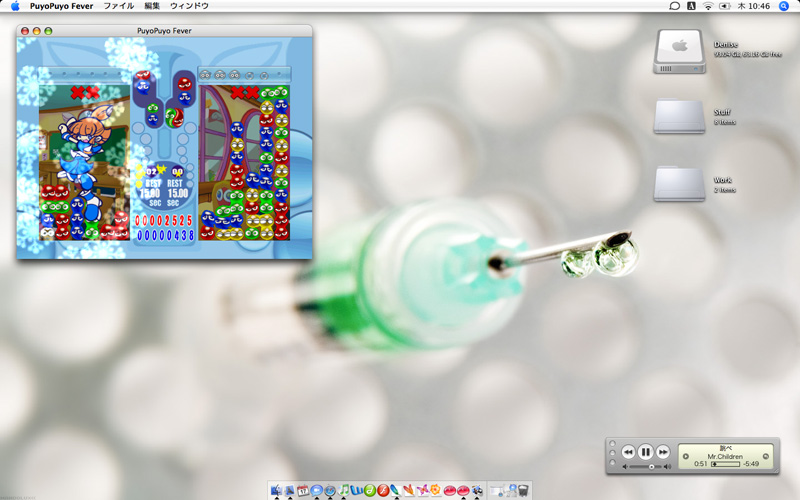Open the blue W app in the Dock
Viewport: 800px width, 500px height.
pos(357,490)
